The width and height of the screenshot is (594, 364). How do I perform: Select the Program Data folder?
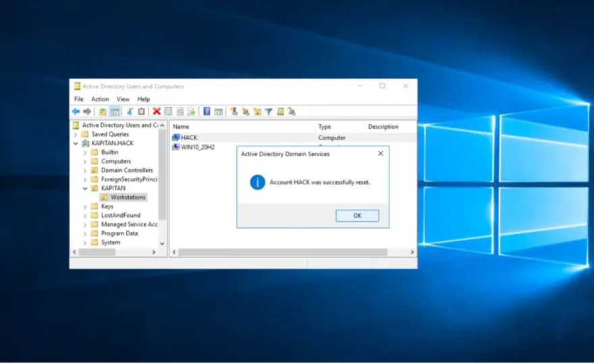pyautogui.click(x=119, y=233)
